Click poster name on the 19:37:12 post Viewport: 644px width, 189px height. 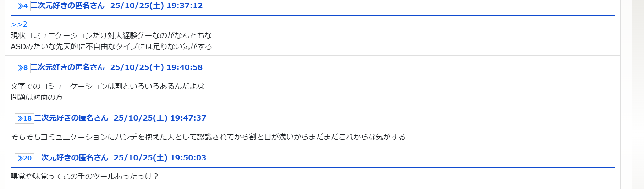[x=68, y=6]
